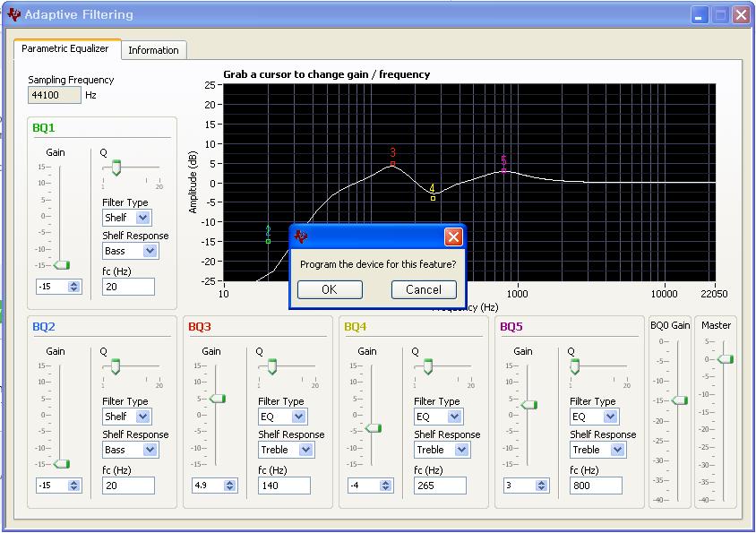Click the BQ2 gain value stepper
756x533 pixels.
pos(73,486)
